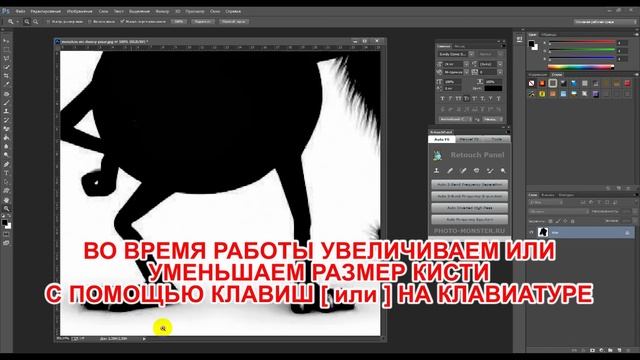This screenshot has height=360, width=640.
Task: Toggle Faux Bold in Character panel
Action: point(442,99)
